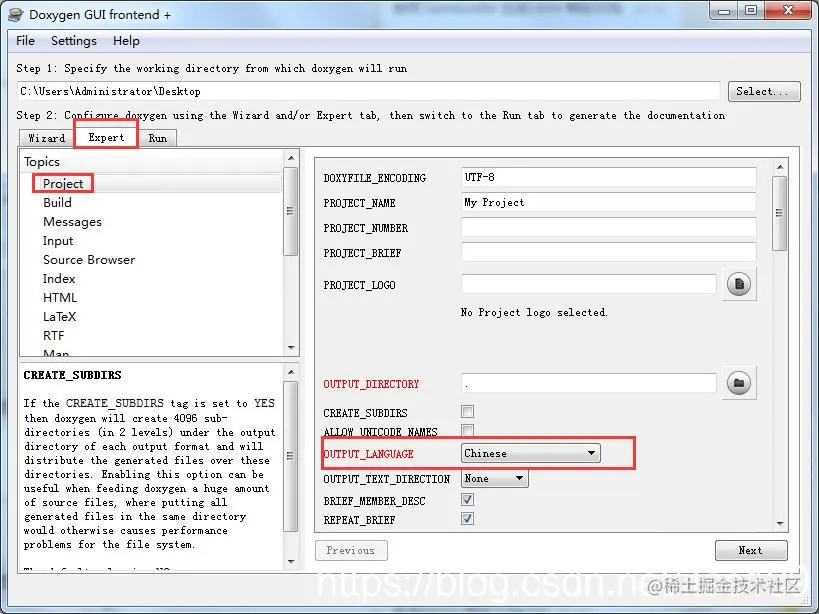Image resolution: width=819 pixels, height=614 pixels.
Task: Click the DOXYFILE_ENCODING UTF-8 field
Action: coord(609,177)
